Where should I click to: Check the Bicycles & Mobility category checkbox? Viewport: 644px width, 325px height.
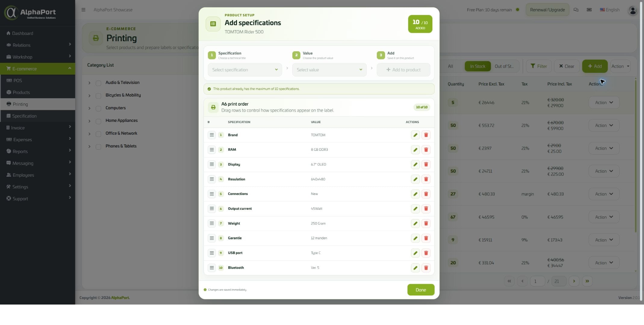click(98, 96)
